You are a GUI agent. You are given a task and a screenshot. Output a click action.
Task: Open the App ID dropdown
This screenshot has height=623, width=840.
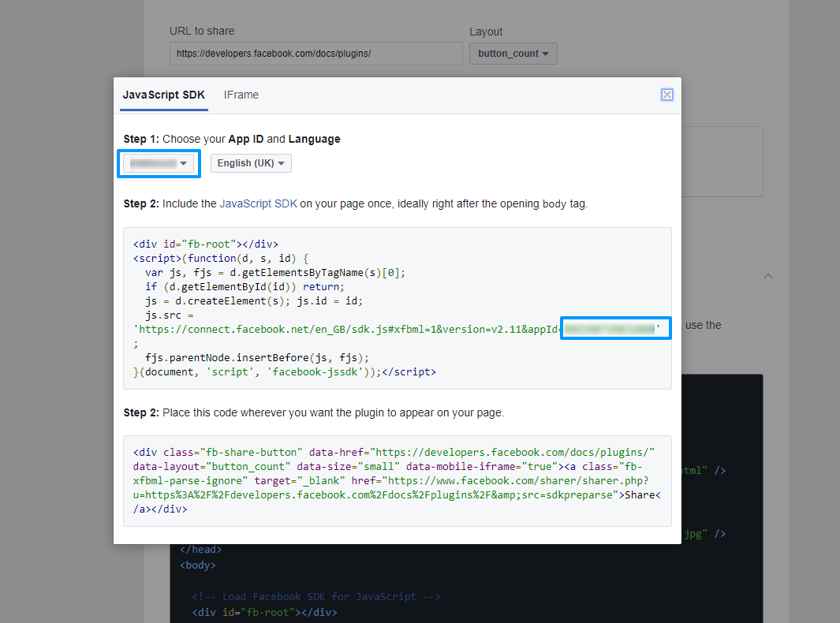point(159,163)
